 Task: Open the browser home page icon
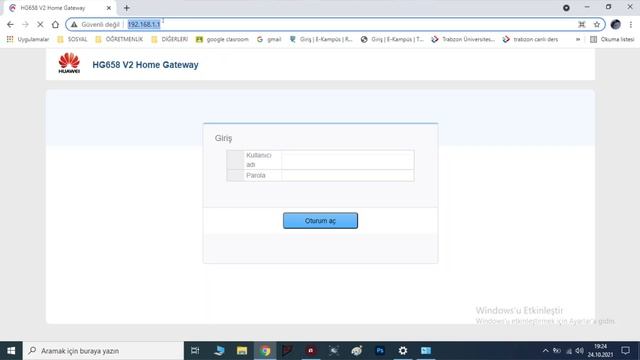click(55, 24)
